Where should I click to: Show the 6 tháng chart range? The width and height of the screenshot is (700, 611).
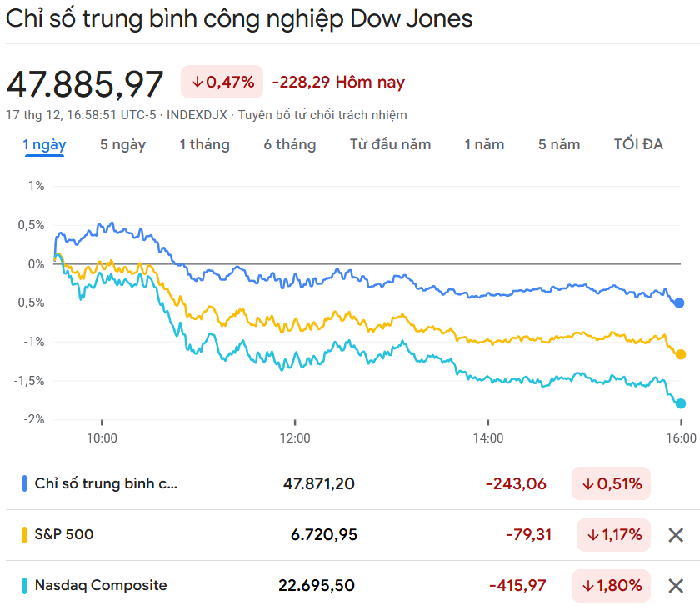click(289, 144)
